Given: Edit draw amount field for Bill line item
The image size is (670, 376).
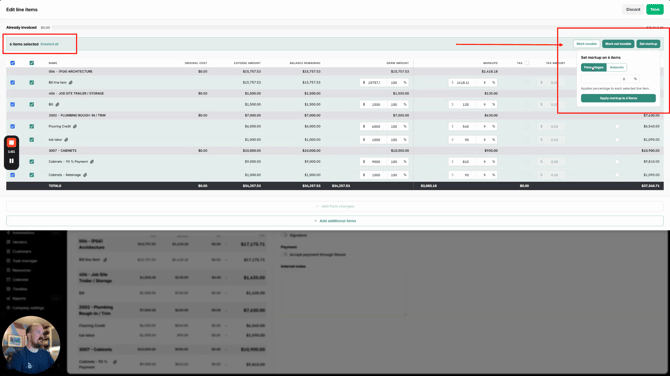Looking at the screenshot, I should pos(374,82).
